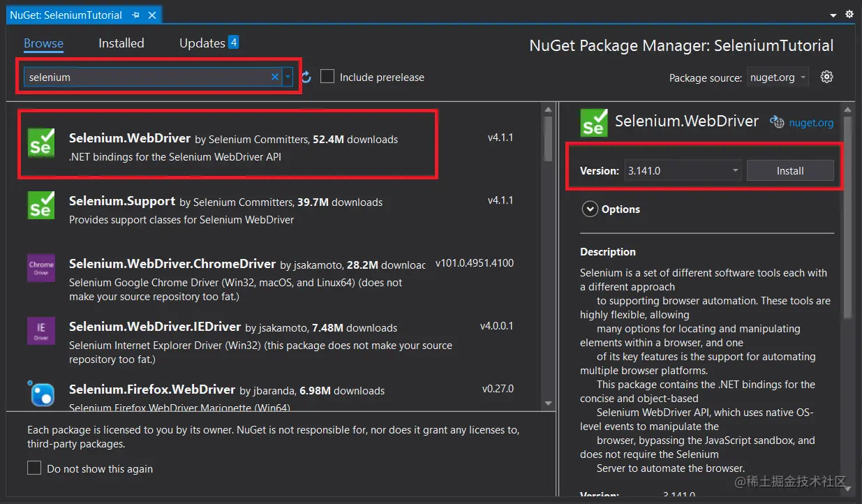Image resolution: width=862 pixels, height=504 pixels.
Task: Open package source settings via gear icon
Action: (827, 77)
